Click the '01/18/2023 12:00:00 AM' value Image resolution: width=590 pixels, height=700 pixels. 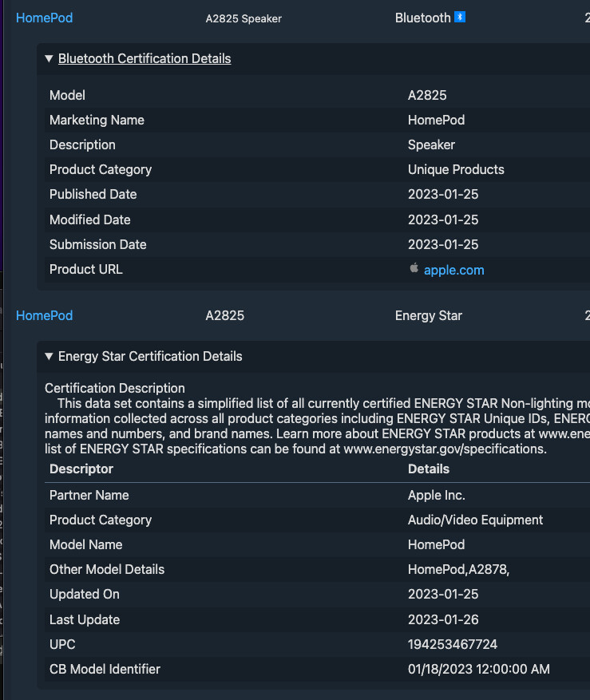(479, 669)
